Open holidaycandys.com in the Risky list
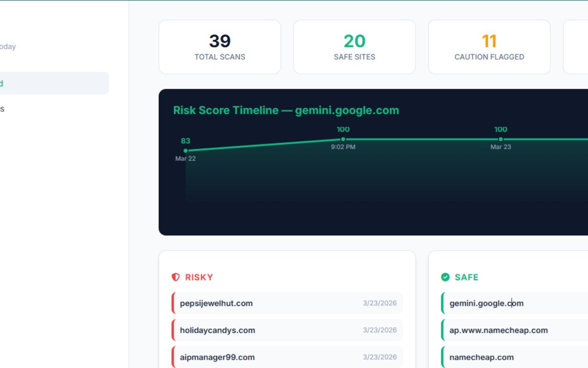Viewport: 588px width, 368px height. click(x=287, y=330)
